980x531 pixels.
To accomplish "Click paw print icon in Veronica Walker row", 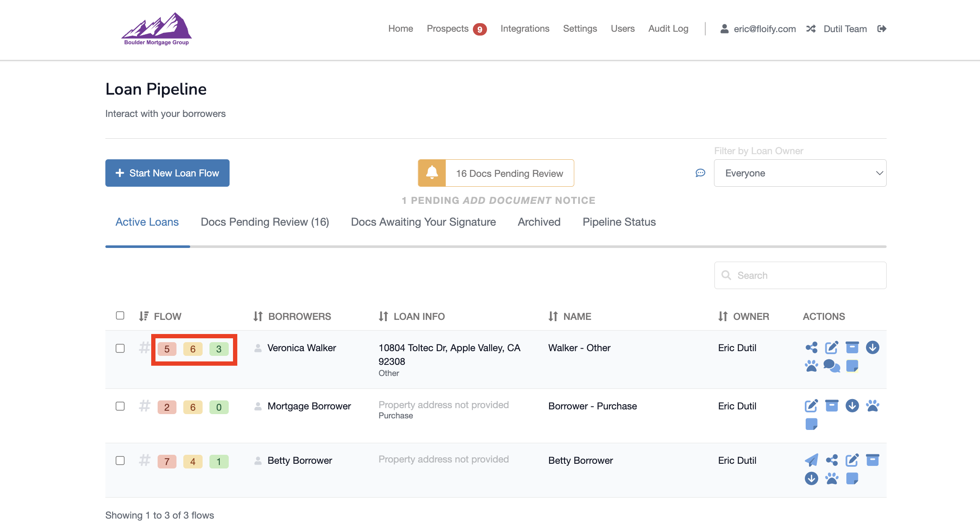I will [811, 366].
